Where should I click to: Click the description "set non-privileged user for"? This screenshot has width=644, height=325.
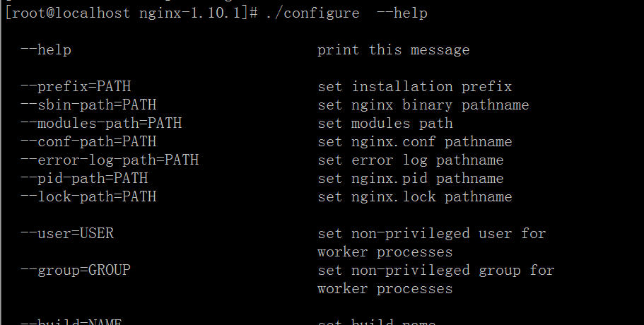pyautogui.click(x=432, y=233)
